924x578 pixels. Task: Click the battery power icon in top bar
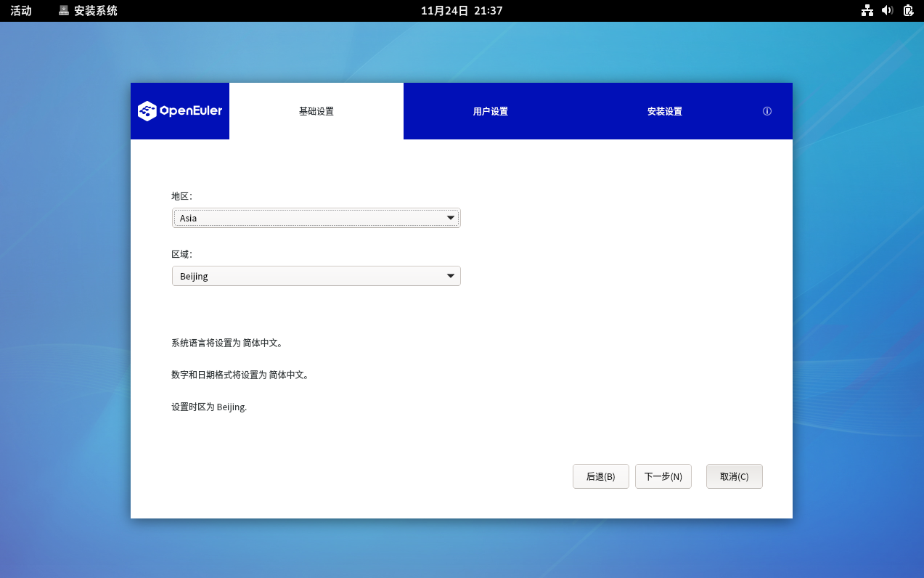pos(908,10)
